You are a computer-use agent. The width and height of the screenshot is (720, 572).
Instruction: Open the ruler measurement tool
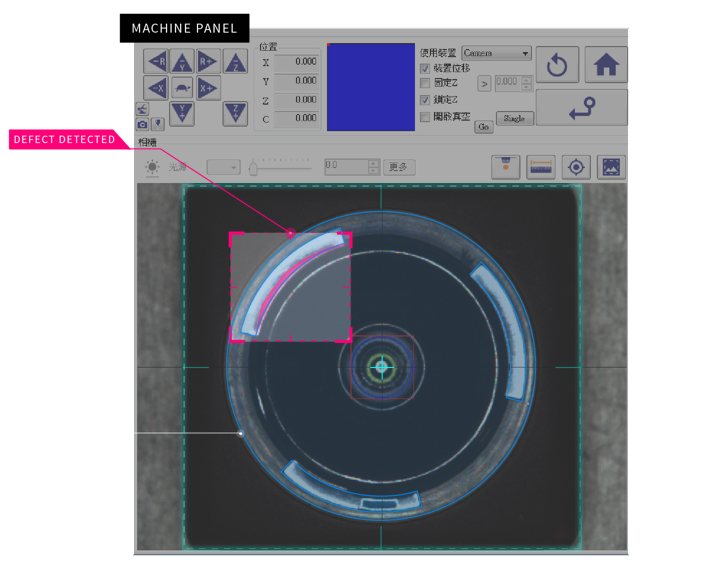(x=541, y=167)
